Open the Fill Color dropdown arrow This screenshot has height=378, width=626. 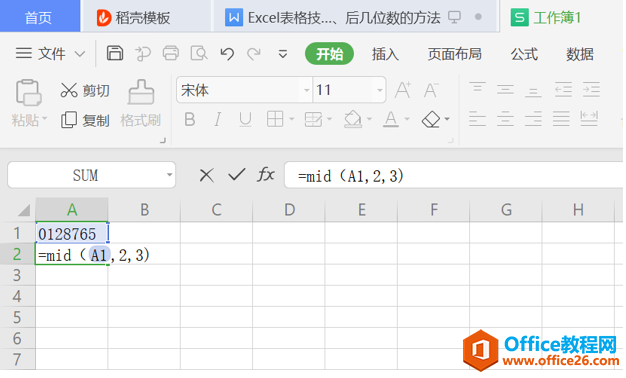pos(369,119)
